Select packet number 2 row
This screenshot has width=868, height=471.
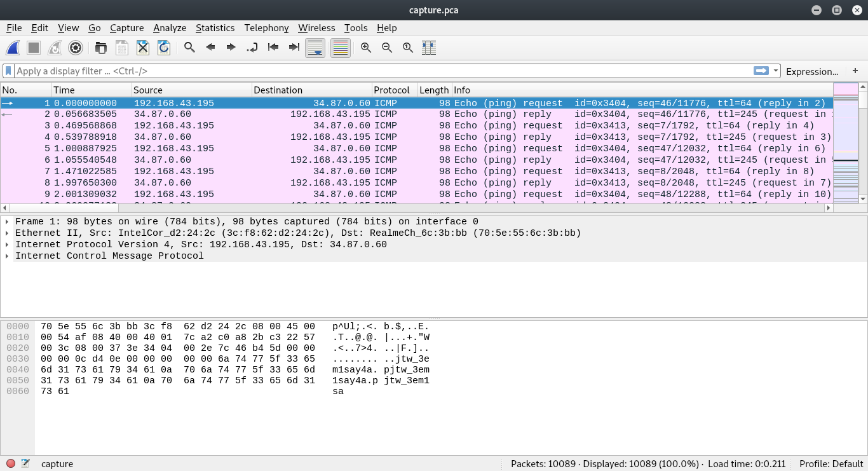point(416,114)
